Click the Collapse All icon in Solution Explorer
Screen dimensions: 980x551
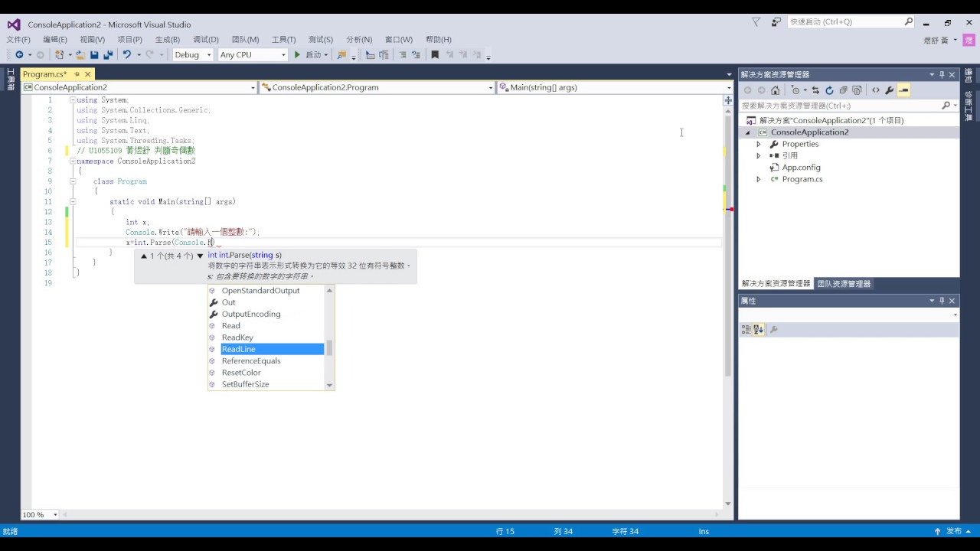(x=843, y=90)
